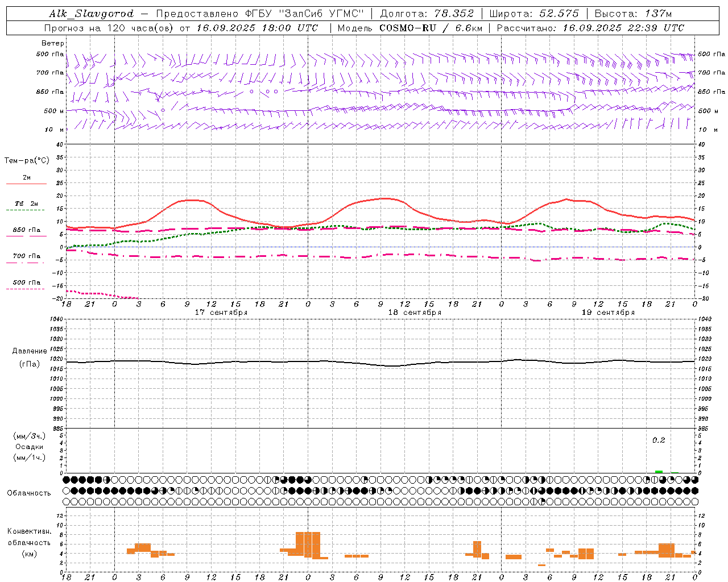Select the 0.2 precipitation value
728x582 pixels.
click(659, 440)
